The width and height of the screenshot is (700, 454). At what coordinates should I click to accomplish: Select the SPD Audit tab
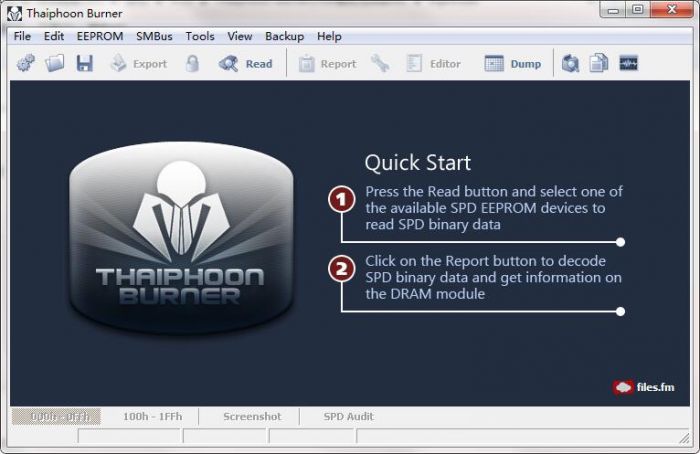348,416
